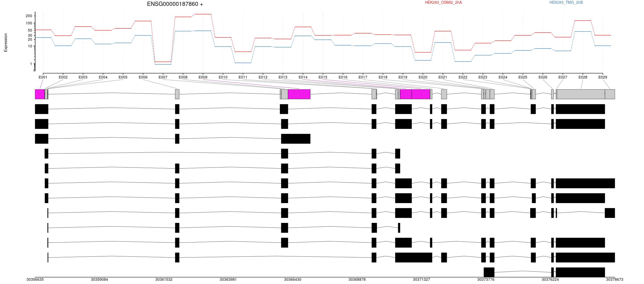Click exon label E011

243,77
